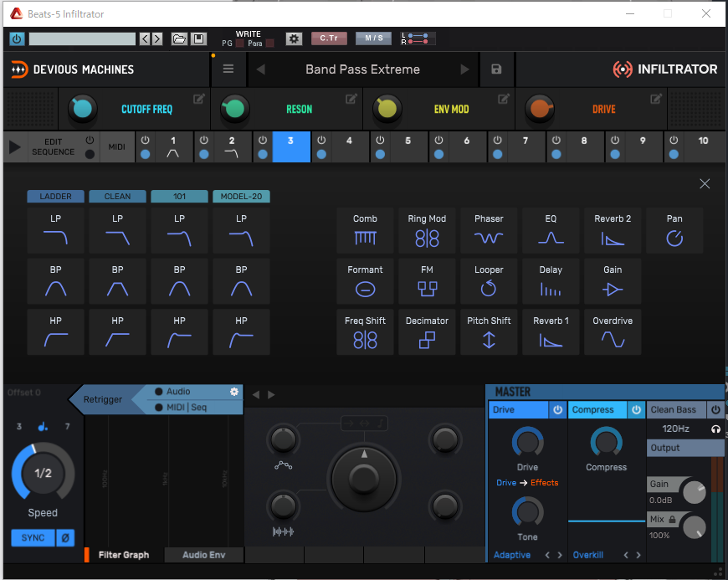
Task: Switch to the Filter Graph tab
Action: pyautogui.click(x=124, y=555)
